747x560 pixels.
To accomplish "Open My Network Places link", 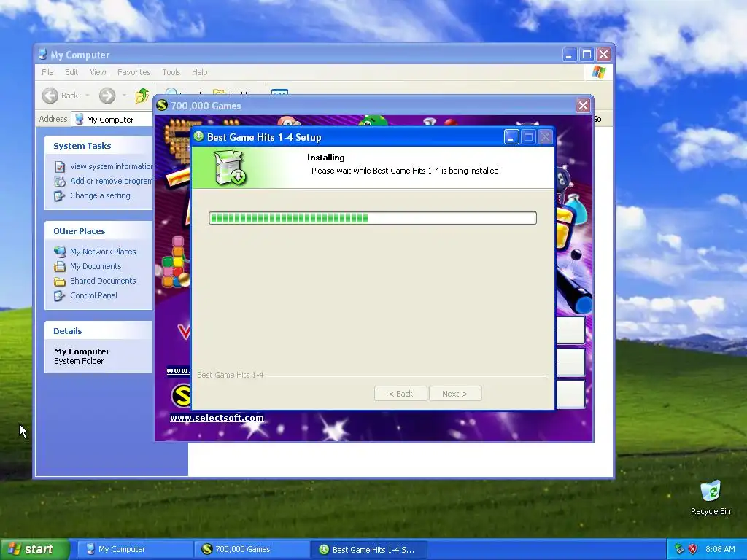I will pos(103,252).
